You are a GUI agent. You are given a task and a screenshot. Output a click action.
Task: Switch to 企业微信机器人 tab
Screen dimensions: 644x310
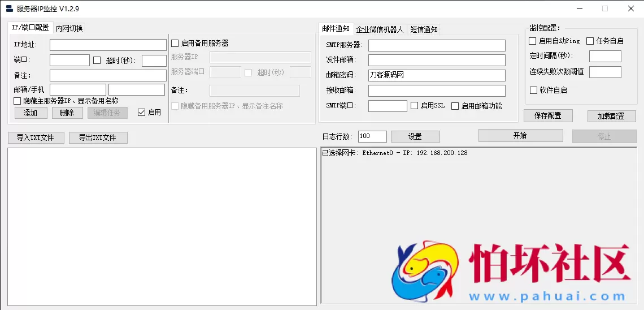(x=380, y=29)
